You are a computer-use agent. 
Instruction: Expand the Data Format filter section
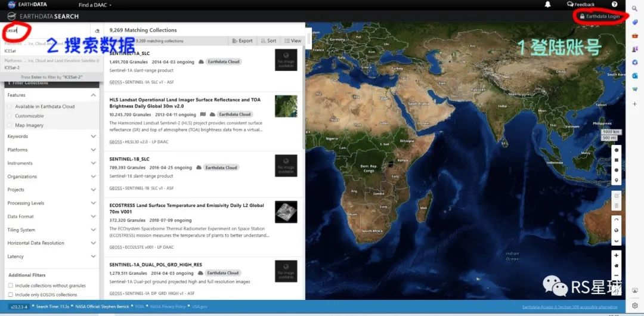[52, 216]
